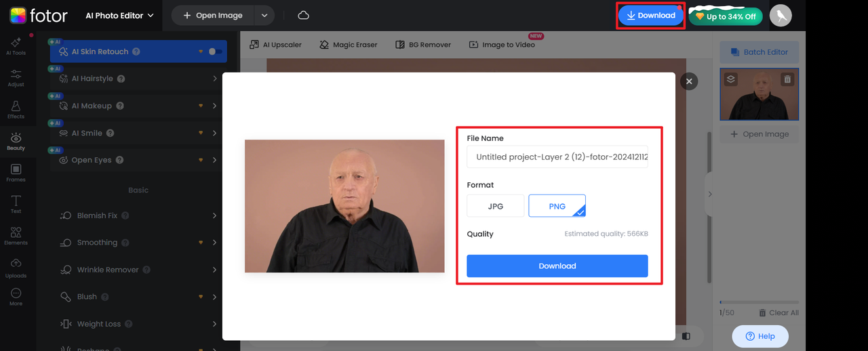Viewport: 868px width, 351px height.
Task: Click the 1/50 storage progress bar
Action: point(759,302)
